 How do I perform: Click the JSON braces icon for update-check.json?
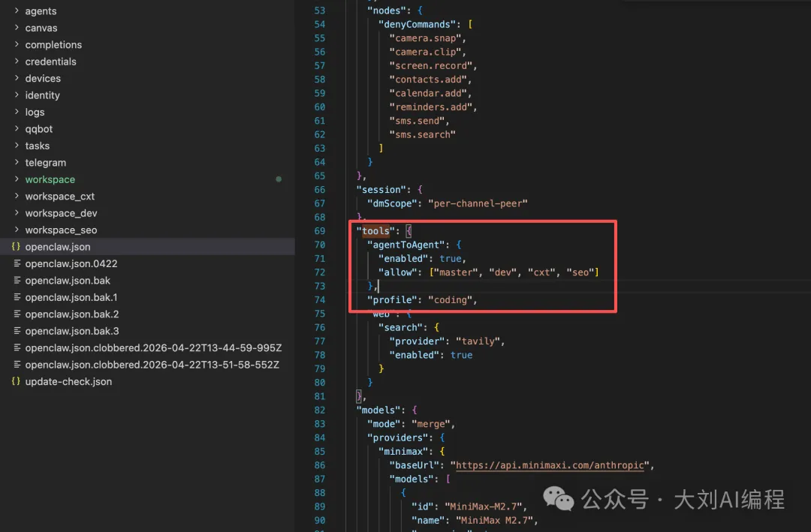coord(17,382)
